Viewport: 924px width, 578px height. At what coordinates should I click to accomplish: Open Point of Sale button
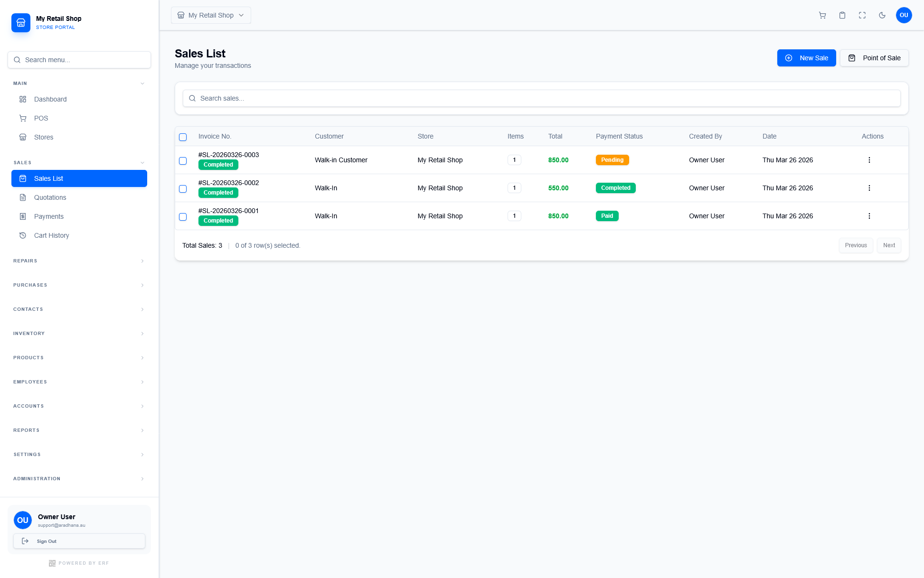874,58
